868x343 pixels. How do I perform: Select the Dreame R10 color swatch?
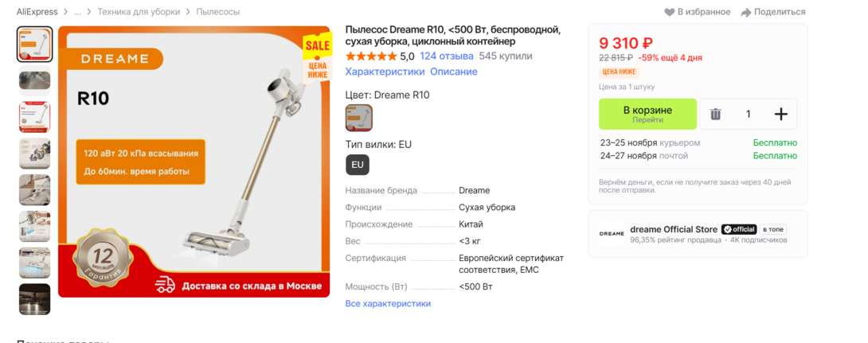358,118
